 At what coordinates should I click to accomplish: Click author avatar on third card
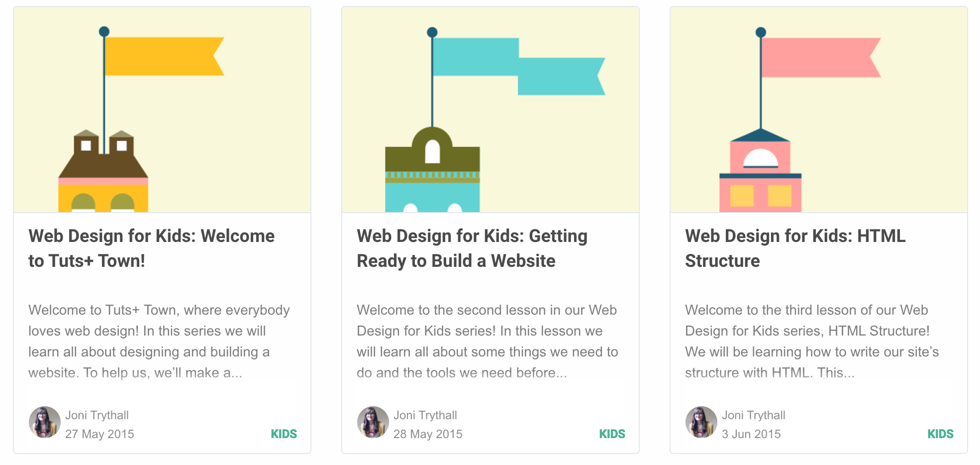tap(701, 422)
